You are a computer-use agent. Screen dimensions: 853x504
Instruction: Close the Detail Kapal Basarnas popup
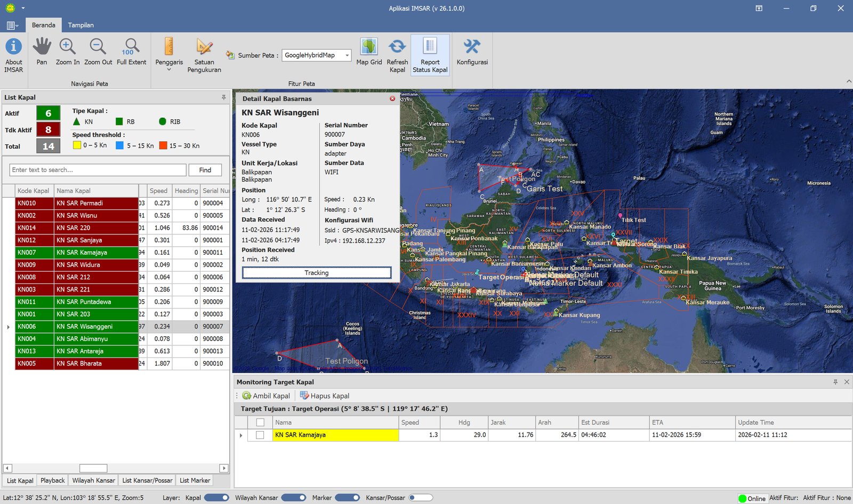tap(392, 99)
